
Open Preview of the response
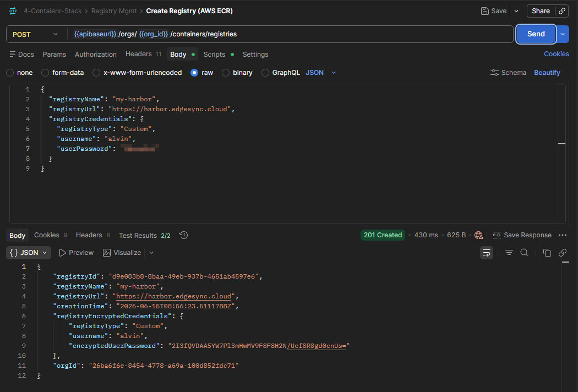point(77,253)
